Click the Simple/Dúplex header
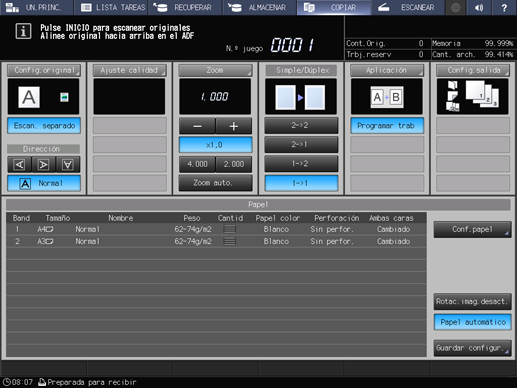The width and height of the screenshot is (517, 388). 301,70
